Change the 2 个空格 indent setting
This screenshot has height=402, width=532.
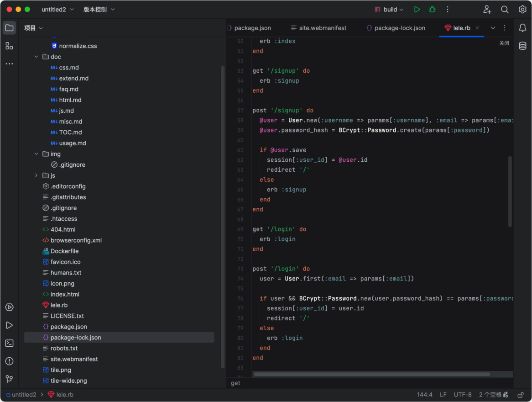tap(493, 395)
